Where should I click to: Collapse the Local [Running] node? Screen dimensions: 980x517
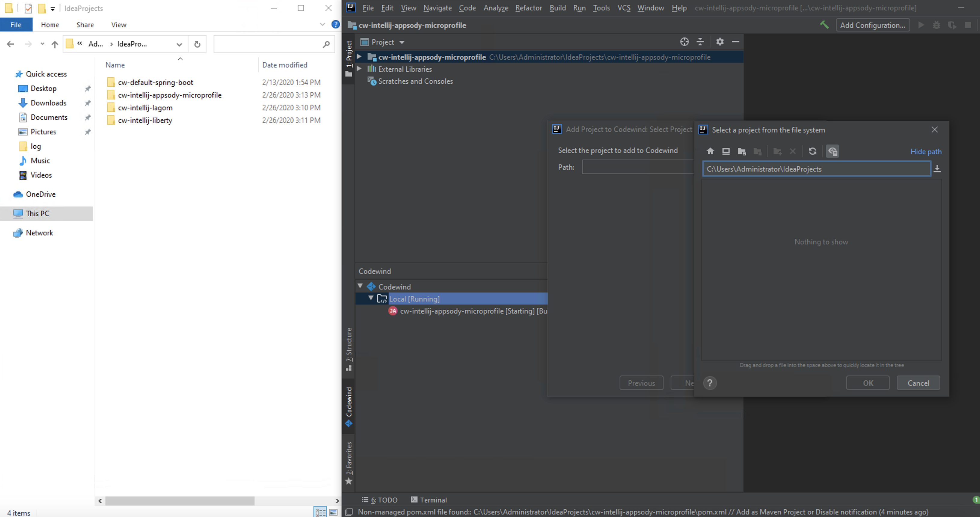(371, 298)
